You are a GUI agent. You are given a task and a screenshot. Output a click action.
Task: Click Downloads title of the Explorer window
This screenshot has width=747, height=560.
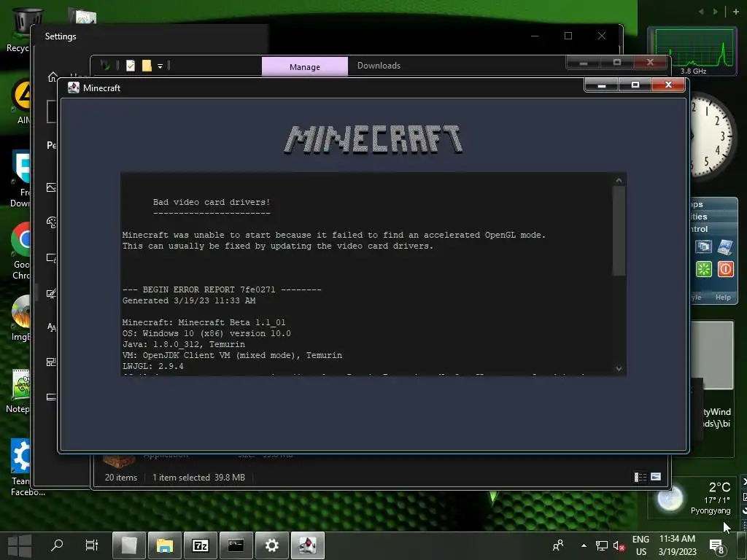pos(379,66)
